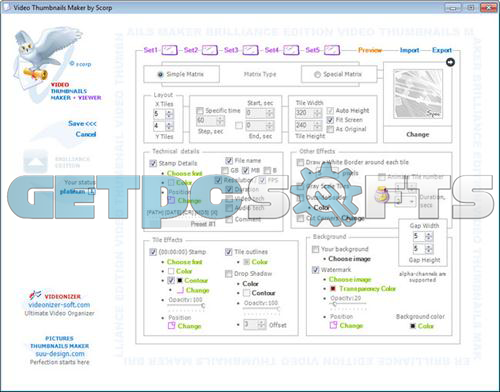Toggle the Fit Screen checkbox
500x392 pixels.
[330, 120]
